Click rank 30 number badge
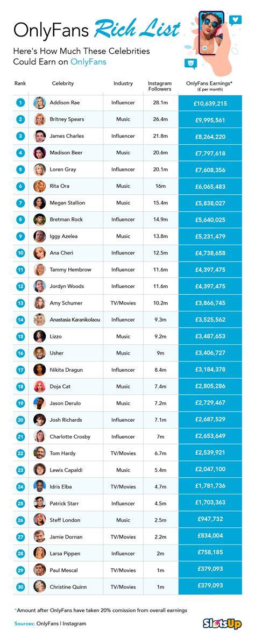 click(x=20, y=587)
